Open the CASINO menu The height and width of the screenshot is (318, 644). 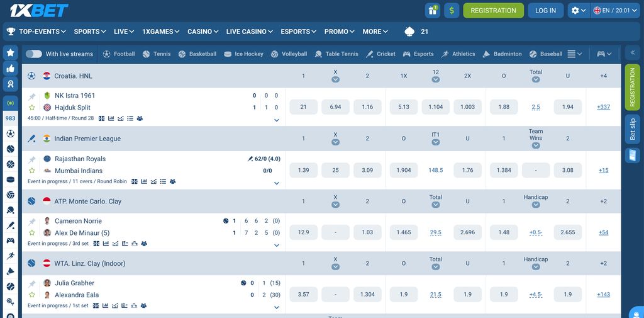[x=203, y=31]
